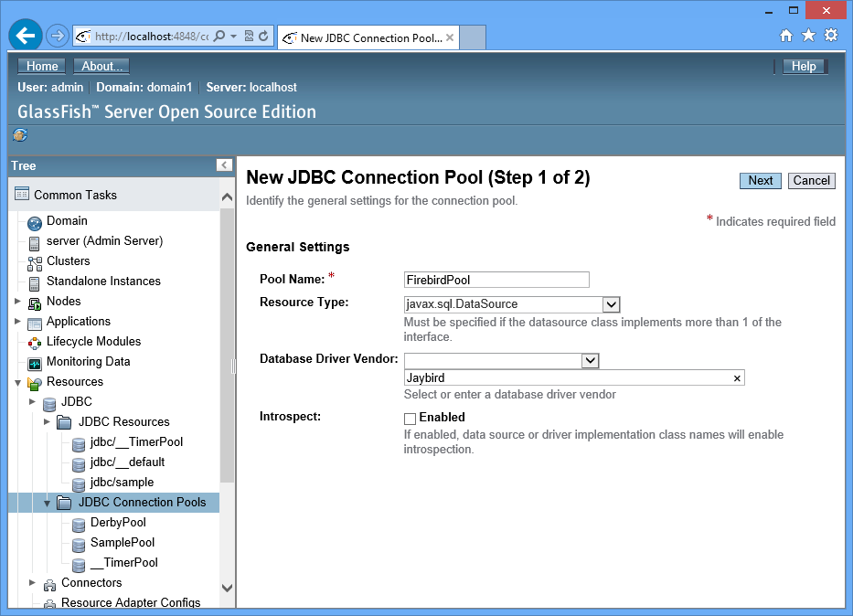This screenshot has width=853, height=616.
Task: Click Next to continue to step 2
Action: pos(760,181)
